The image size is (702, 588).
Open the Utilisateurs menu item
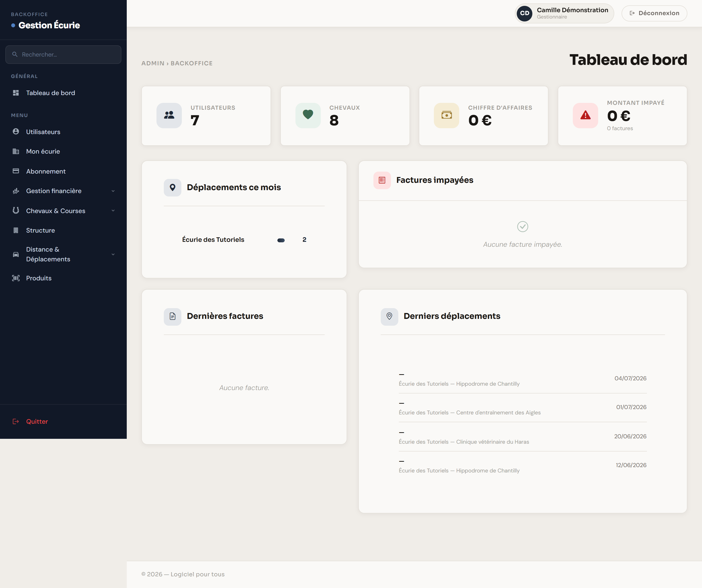[63, 132]
